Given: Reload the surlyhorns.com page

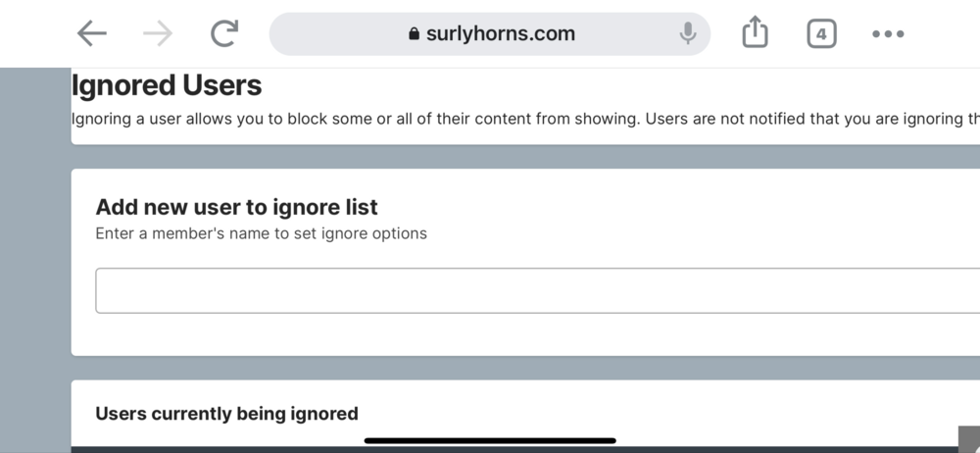Looking at the screenshot, I should (x=224, y=34).
